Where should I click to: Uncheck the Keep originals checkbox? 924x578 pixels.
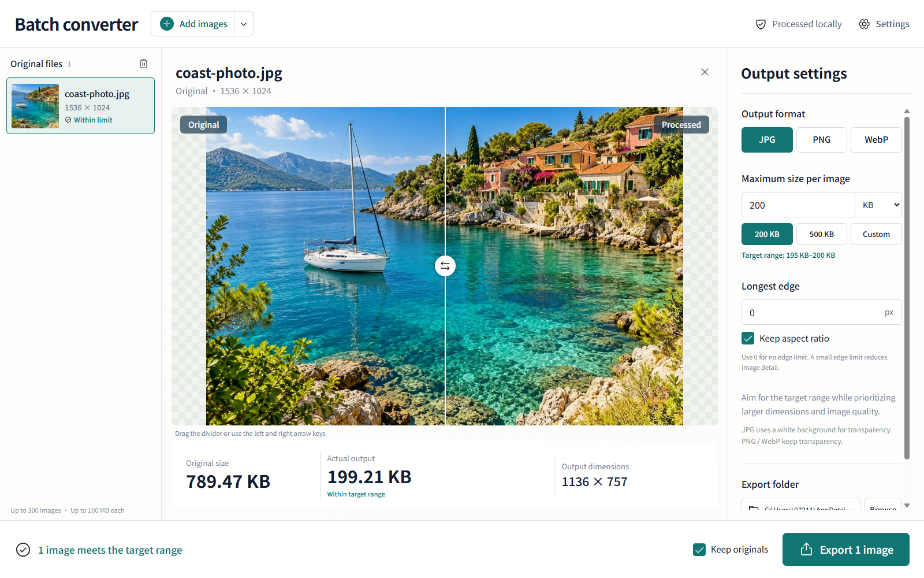tap(699, 550)
